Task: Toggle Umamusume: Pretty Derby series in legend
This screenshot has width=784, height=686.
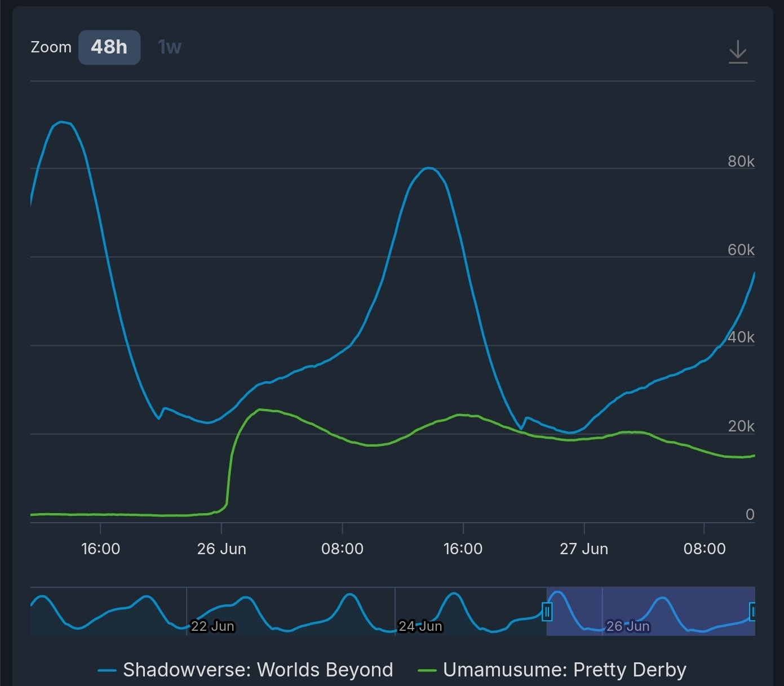Action: pyautogui.click(x=552, y=670)
